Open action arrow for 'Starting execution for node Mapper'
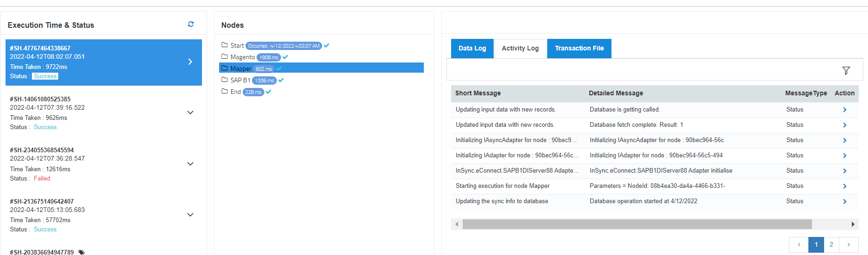The width and height of the screenshot is (868, 255). pos(844,186)
